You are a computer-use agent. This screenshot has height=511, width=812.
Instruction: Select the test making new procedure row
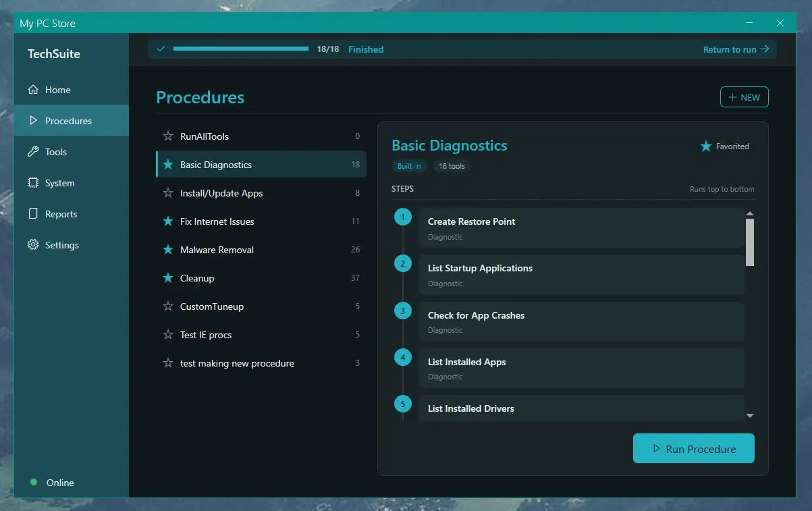coord(261,363)
